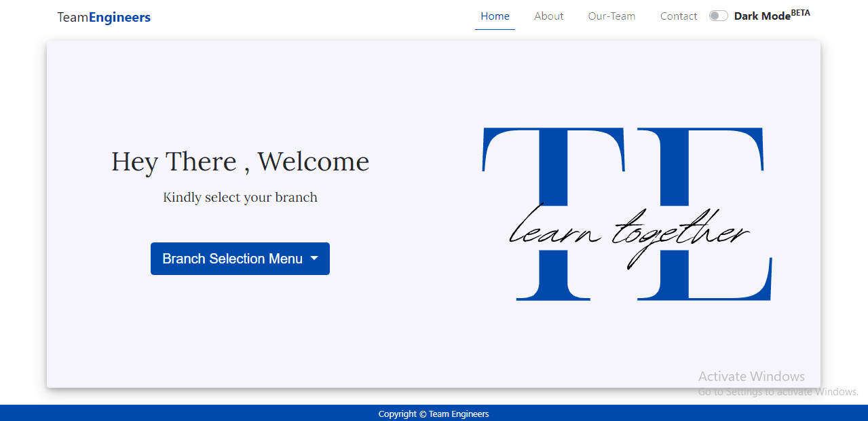This screenshot has width=868, height=421.
Task: Click the Copyright © Team Engineers footer text
Action: point(434,414)
